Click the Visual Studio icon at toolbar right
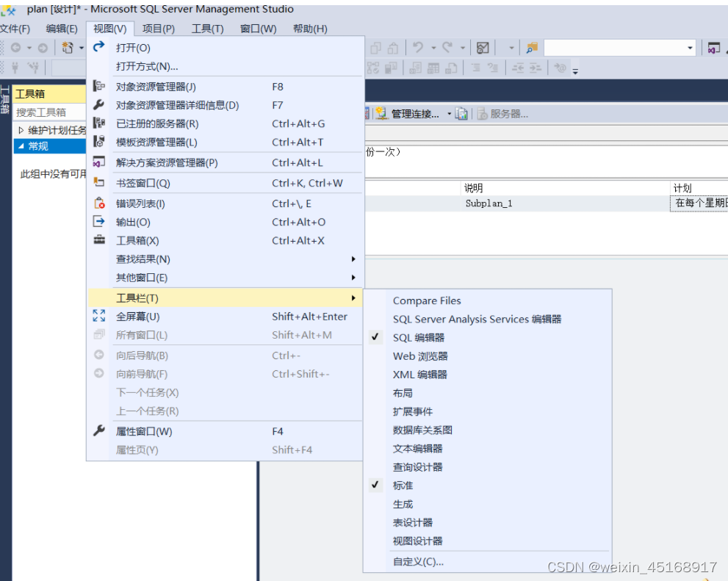 [713, 47]
